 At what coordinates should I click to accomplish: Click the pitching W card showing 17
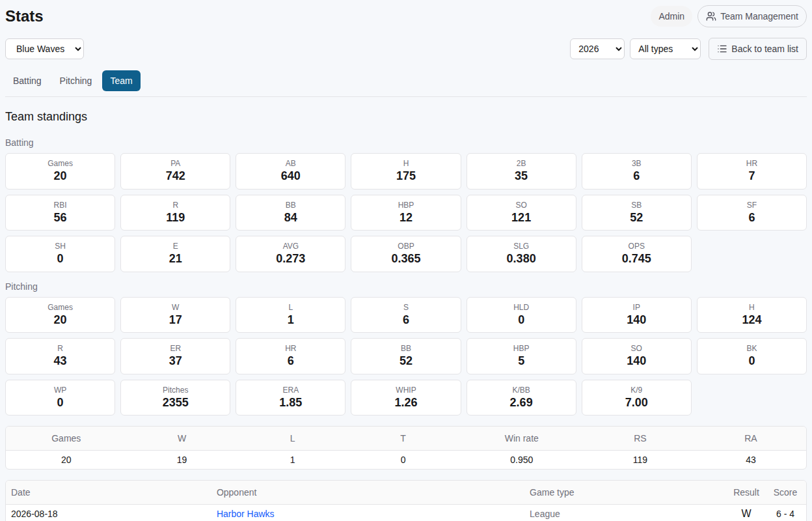click(176, 315)
